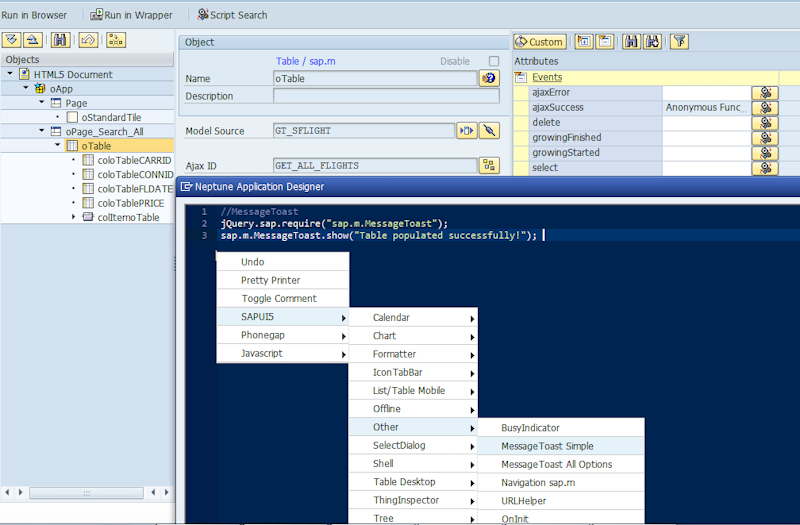
Task: Click in the Description input field
Action: click(x=386, y=96)
